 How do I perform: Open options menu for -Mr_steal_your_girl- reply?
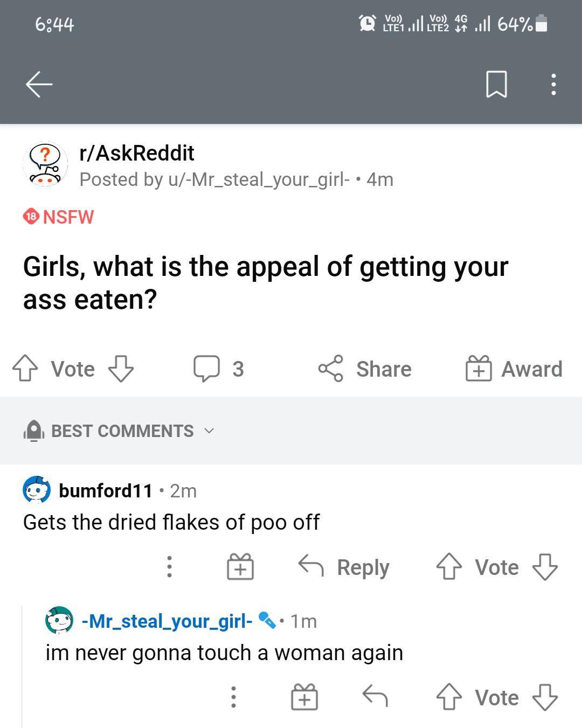coord(233,697)
